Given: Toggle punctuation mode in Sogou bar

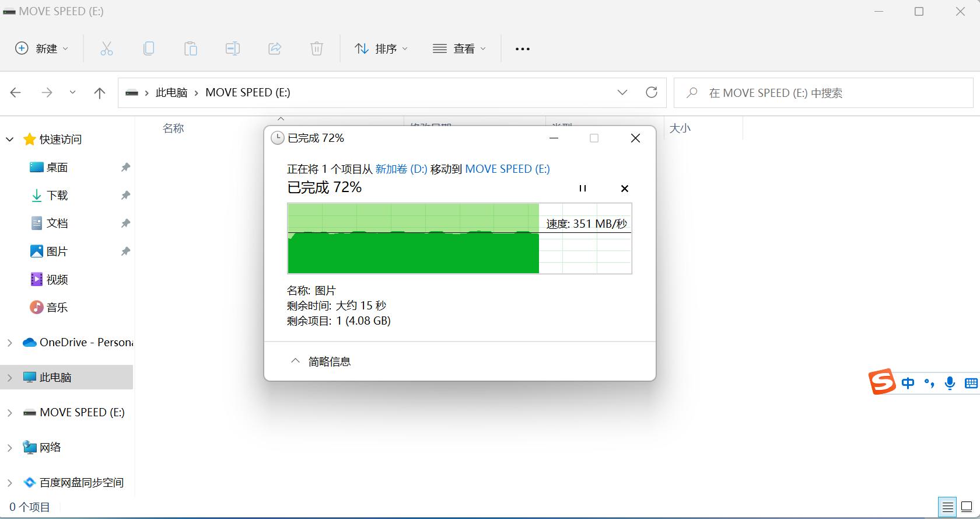Looking at the screenshot, I should click(x=929, y=383).
